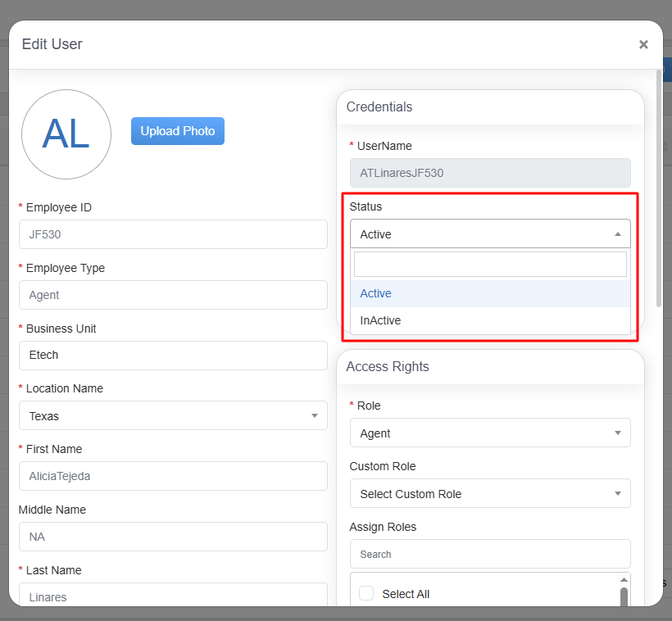
Task: Click the Last Name field
Action: [173, 596]
